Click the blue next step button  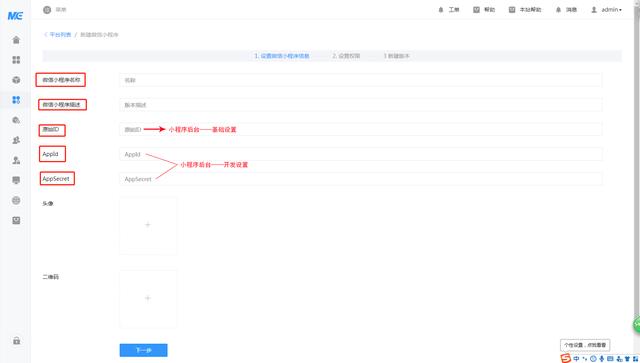click(143, 350)
